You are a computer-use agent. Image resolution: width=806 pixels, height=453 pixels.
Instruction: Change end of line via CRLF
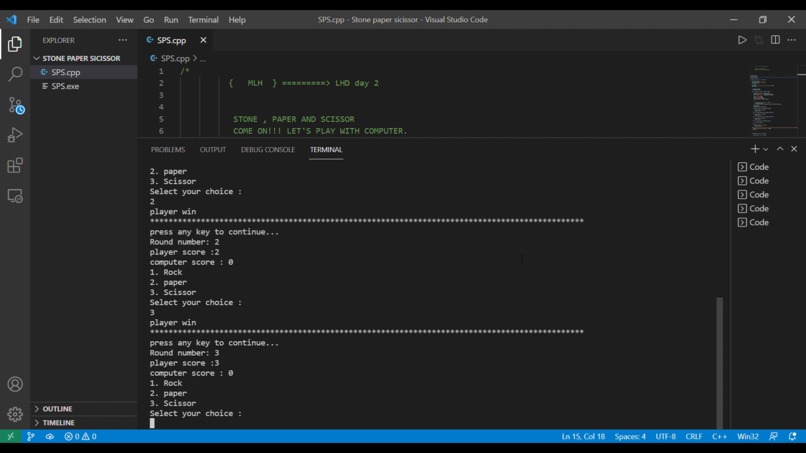[694, 437]
